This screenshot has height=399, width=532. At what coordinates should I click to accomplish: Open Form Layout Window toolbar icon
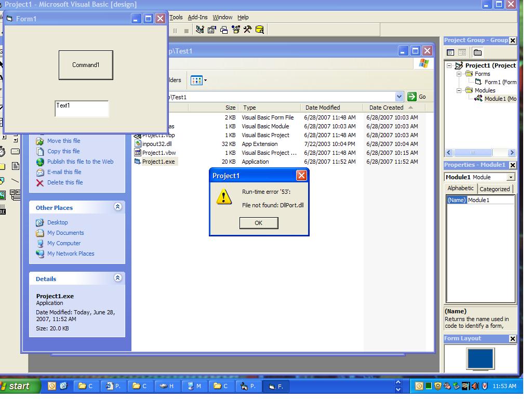[223, 30]
